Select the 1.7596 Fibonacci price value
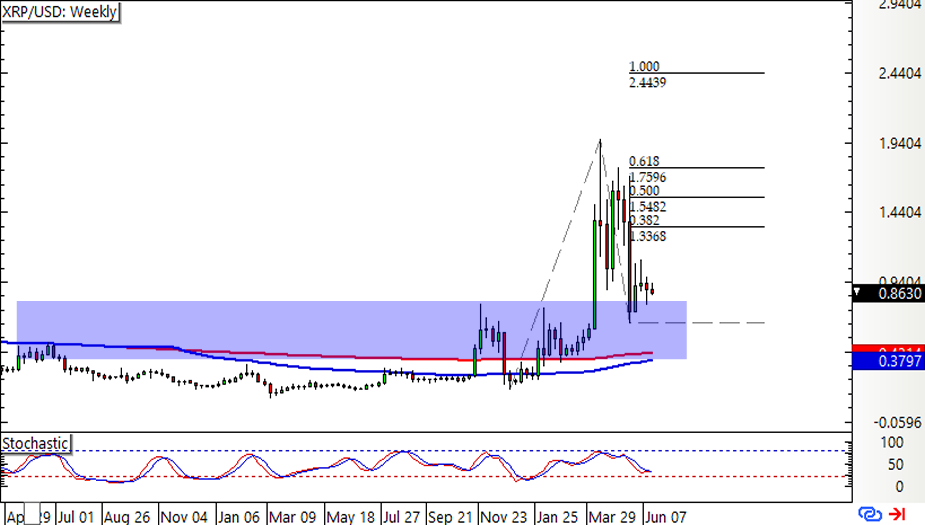This screenshot has width=925, height=525. click(648, 177)
